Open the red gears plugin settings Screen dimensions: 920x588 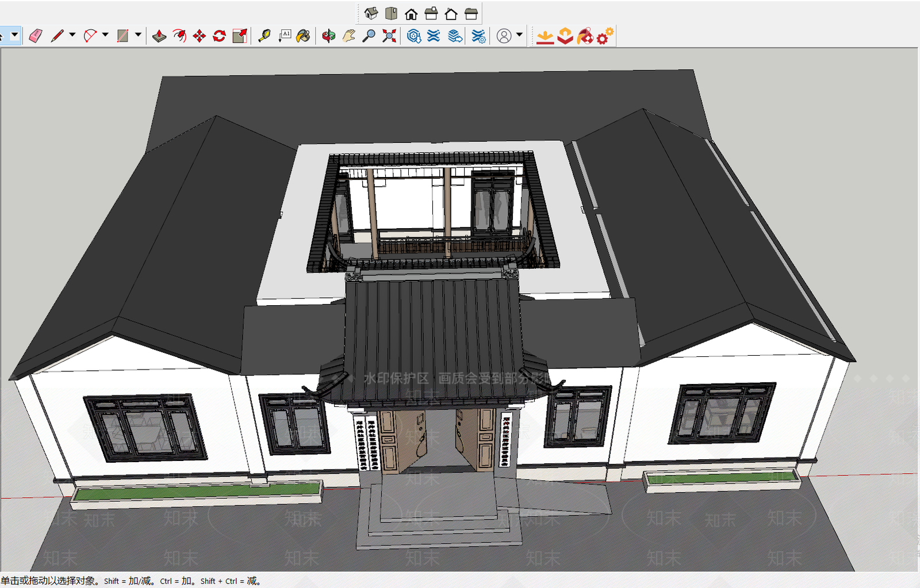[x=605, y=36]
